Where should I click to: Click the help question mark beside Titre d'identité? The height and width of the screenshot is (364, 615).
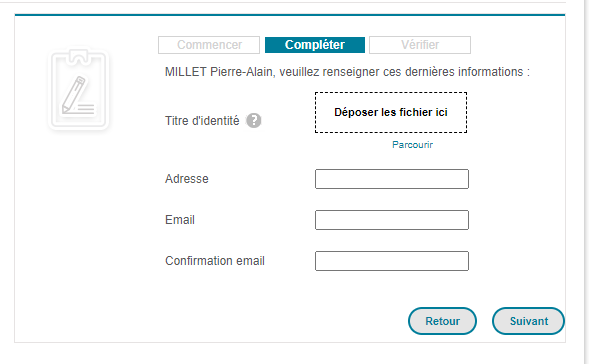[x=254, y=120]
